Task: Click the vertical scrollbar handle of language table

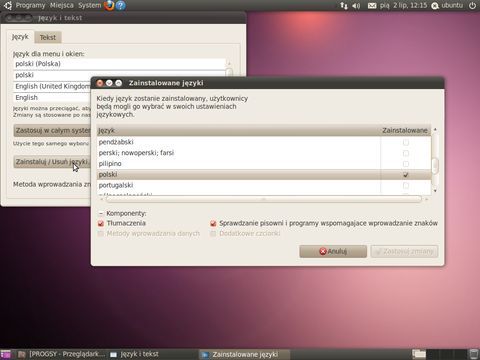Action: (435, 166)
